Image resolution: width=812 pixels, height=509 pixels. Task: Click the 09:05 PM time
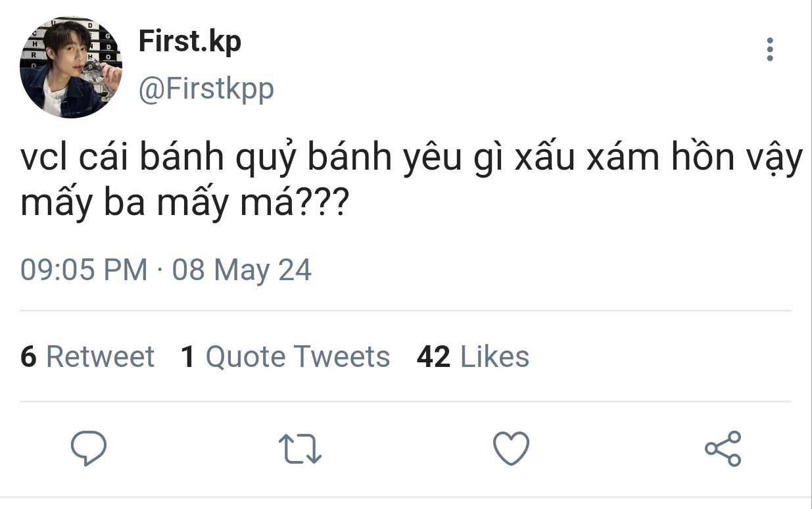pyautogui.click(x=84, y=270)
